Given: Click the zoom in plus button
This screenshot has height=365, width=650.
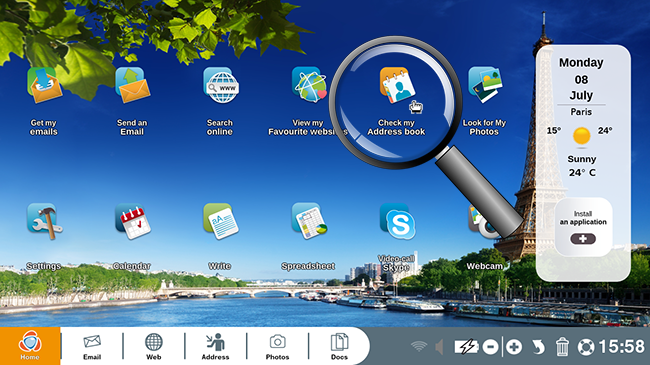Looking at the screenshot, I should pyautogui.click(x=514, y=347).
